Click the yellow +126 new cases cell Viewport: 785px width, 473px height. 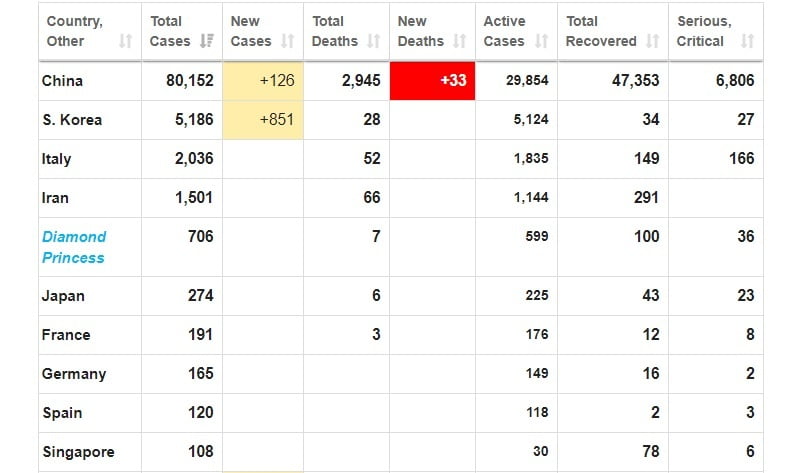[263, 81]
